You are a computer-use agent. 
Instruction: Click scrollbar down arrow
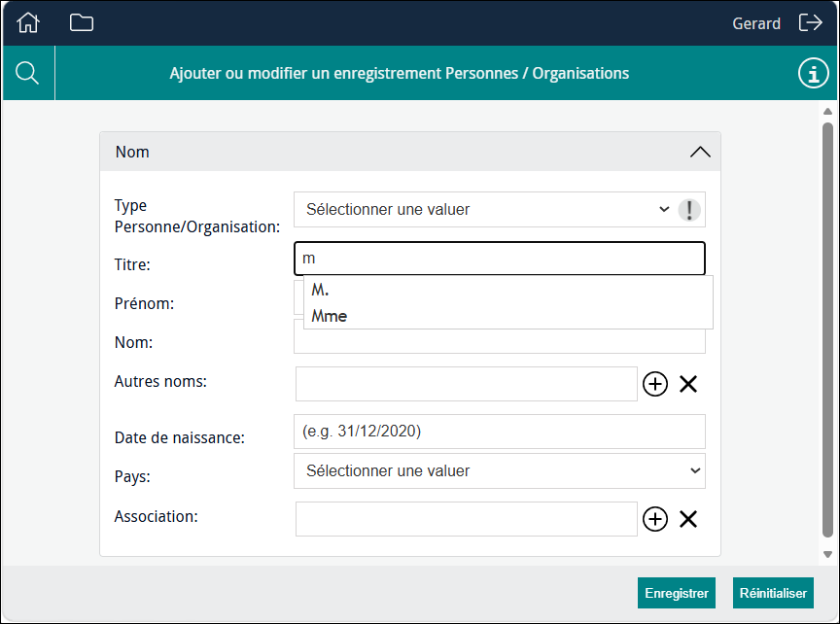827,554
